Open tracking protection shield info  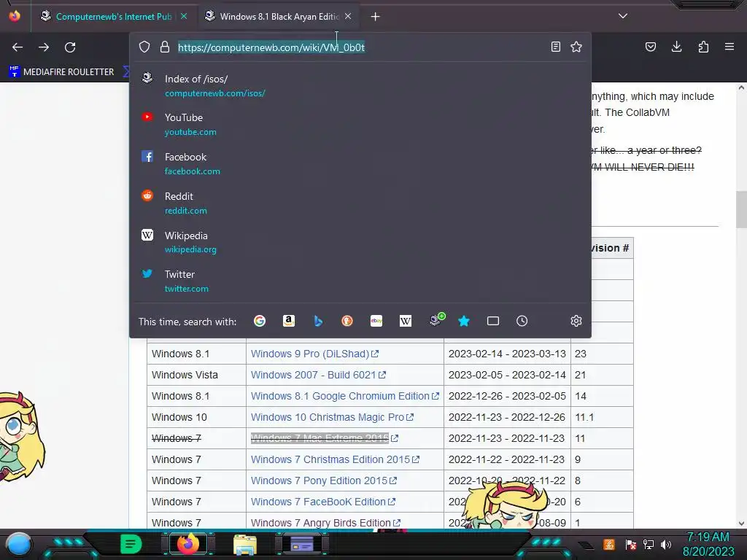[144, 47]
